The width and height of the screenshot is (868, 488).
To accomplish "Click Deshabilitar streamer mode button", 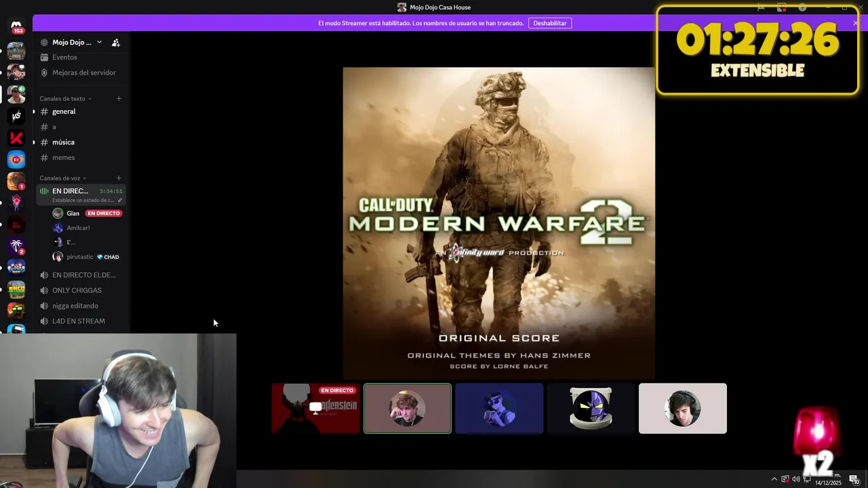I will pos(550,23).
